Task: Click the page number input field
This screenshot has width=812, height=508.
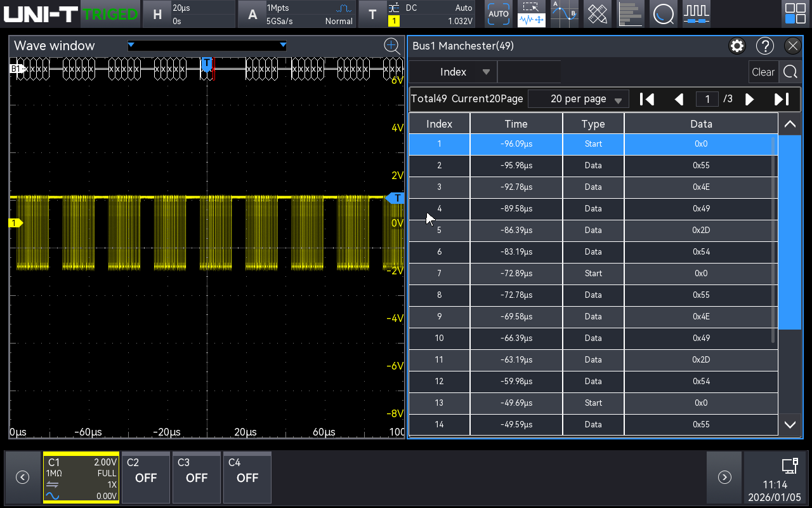Action: point(707,99)
